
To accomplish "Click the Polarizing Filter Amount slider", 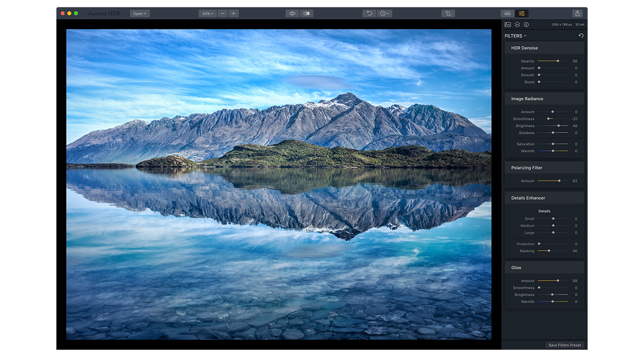I will (x=553, y=181).
